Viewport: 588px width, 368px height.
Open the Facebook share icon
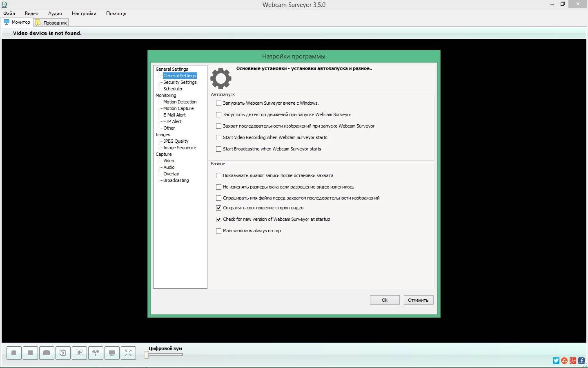[581, 361]
